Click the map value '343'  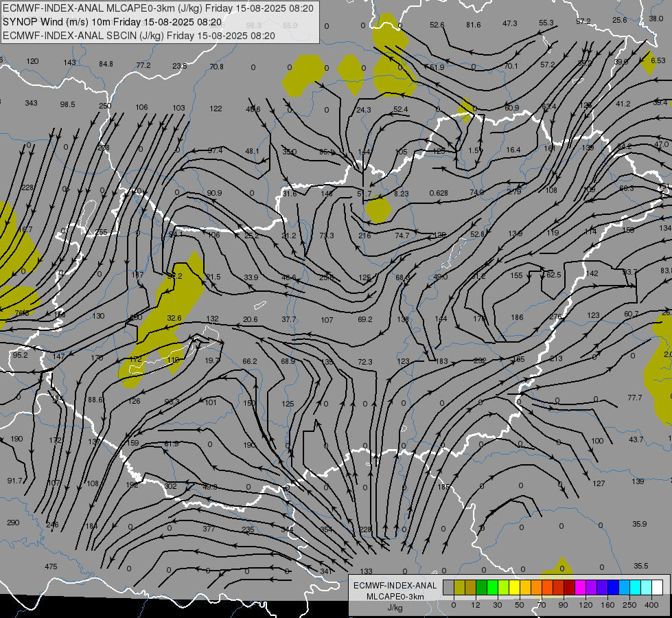(31, 103)
